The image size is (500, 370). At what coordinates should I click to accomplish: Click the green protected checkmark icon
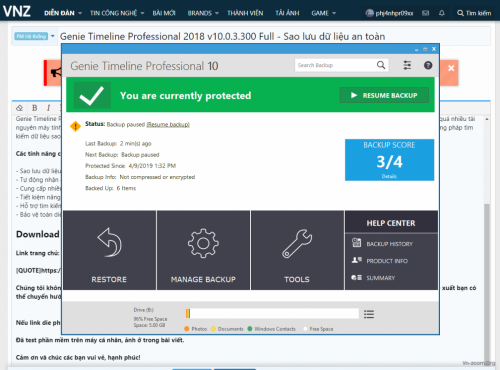[92, 95]
